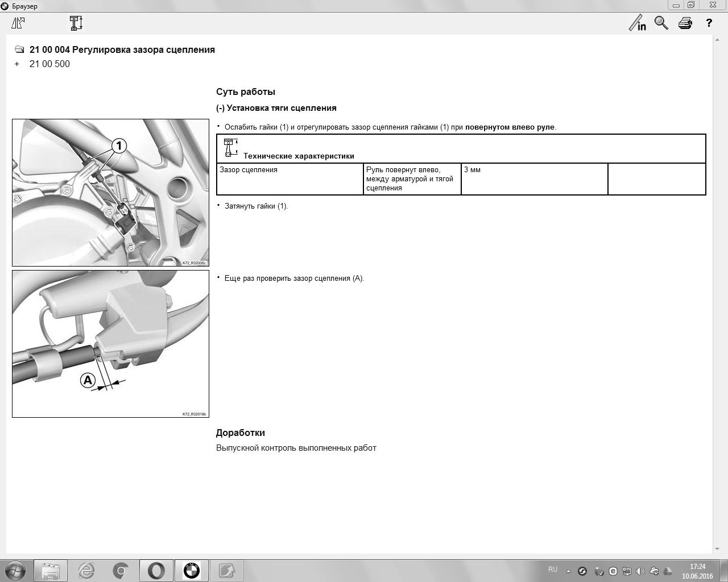Show hidden tray icons arrow
The height and width of the screenshot is (582, 728).
pyautogui.click(x=568, y=571)
